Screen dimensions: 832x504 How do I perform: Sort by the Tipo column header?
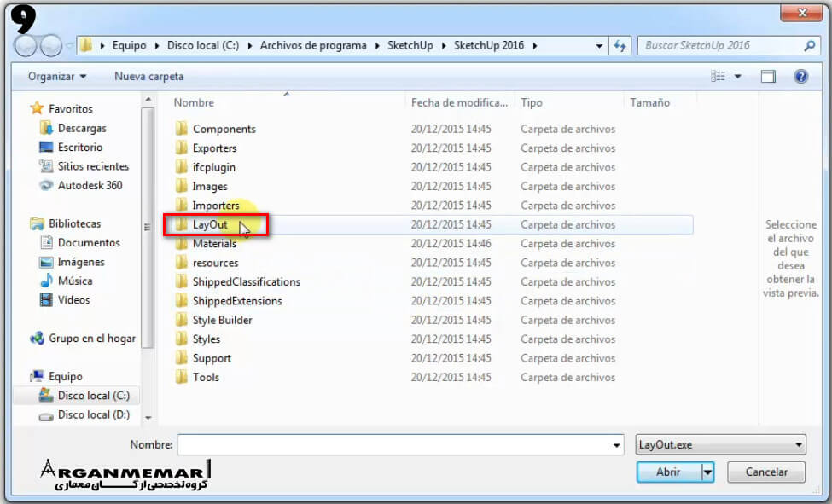click(x=569, y=102)
